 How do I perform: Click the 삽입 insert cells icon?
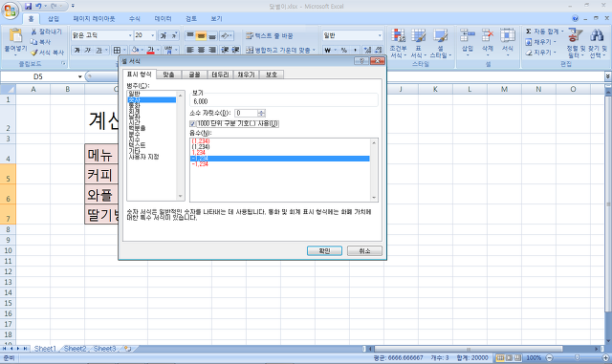pos(468,35)
